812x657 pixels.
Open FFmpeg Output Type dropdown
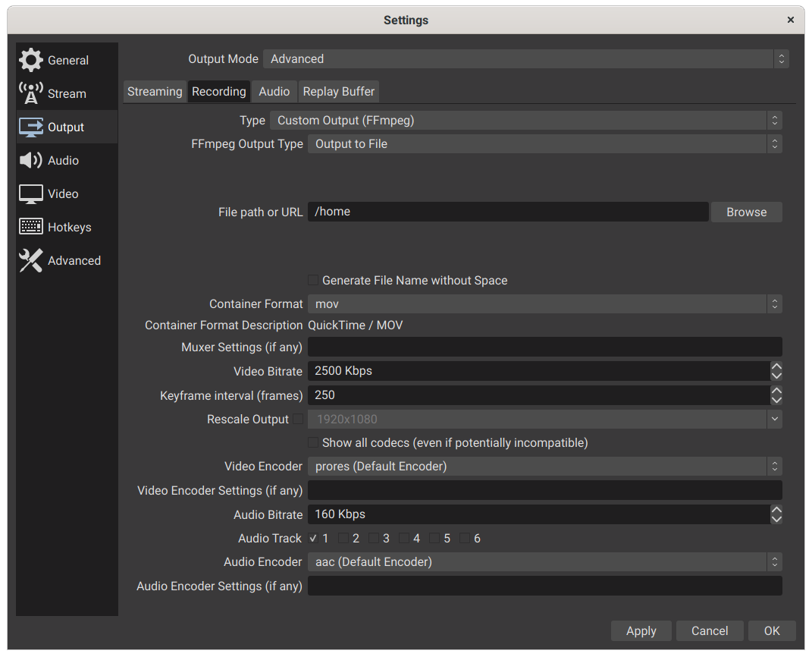545,144
